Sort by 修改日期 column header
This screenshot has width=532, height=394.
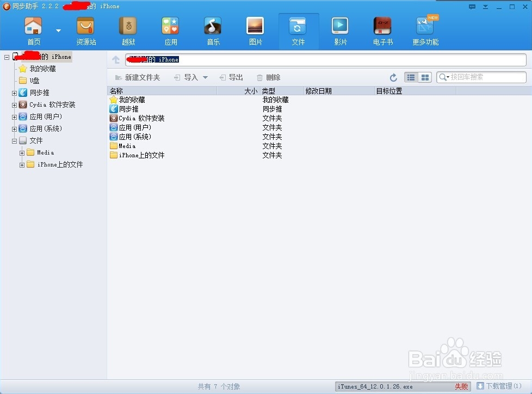pyautogui.click(x=339, y=91)
